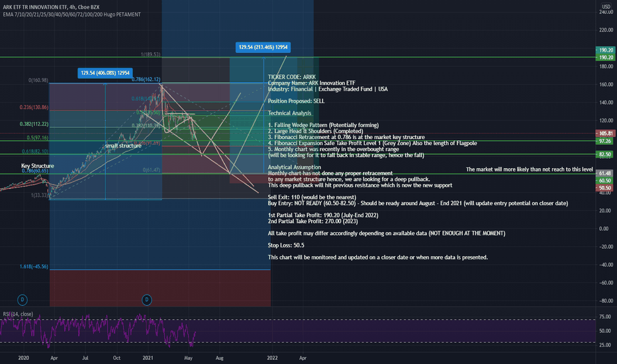Click the Sell Exit: 110 text line
Viewport: 617px width, 364px height.
[x=312, y=197]
